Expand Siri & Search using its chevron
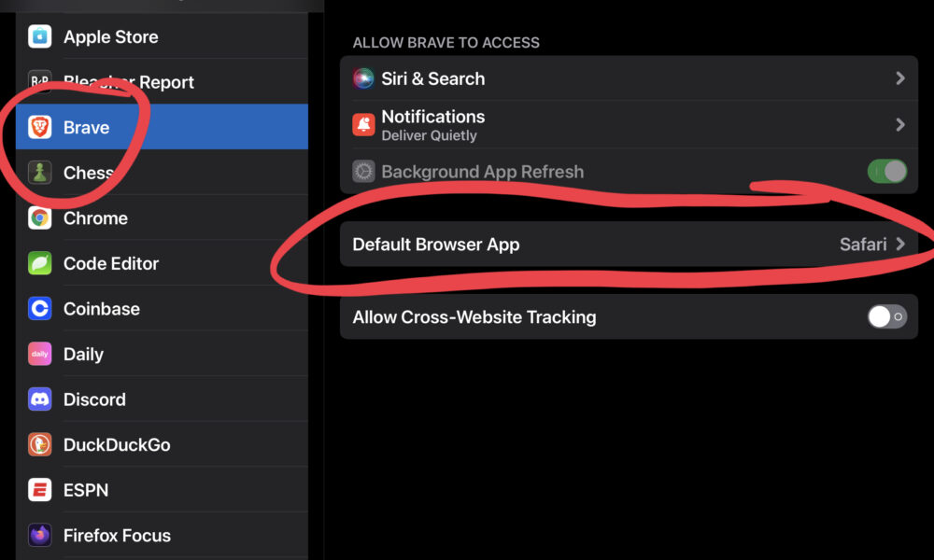This screenshot has width=934, height=560. click(900, 78)
